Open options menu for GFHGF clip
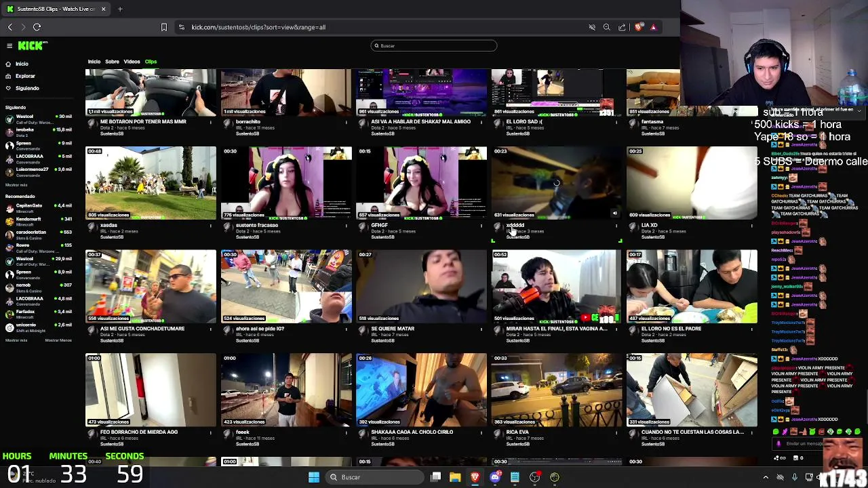868x488 pixels. [481, 226]
